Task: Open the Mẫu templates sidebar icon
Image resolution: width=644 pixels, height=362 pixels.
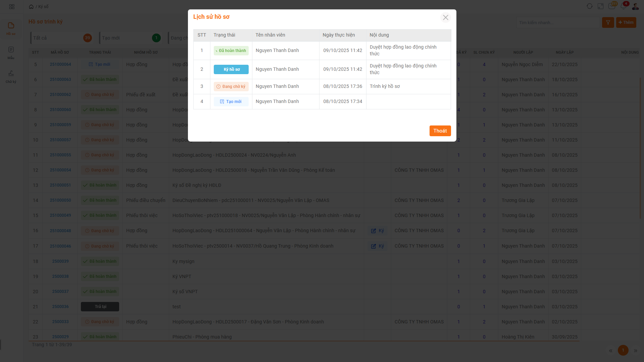Action: tap(11, 52)
